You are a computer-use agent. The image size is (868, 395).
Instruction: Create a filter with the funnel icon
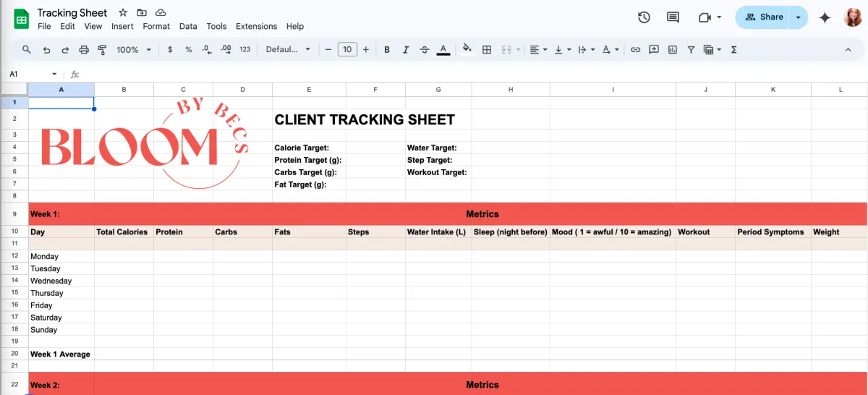tap(691, 50)
